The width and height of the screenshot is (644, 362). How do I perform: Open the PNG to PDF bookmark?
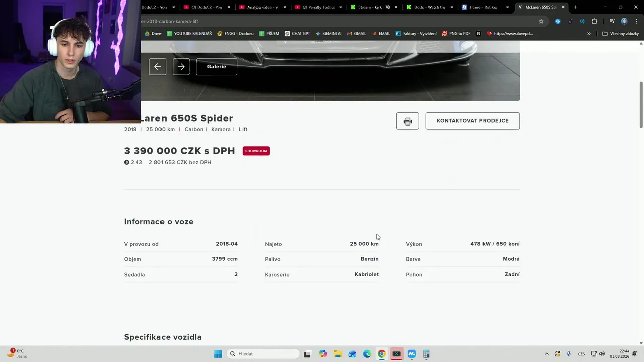click(x=456, y=34)
